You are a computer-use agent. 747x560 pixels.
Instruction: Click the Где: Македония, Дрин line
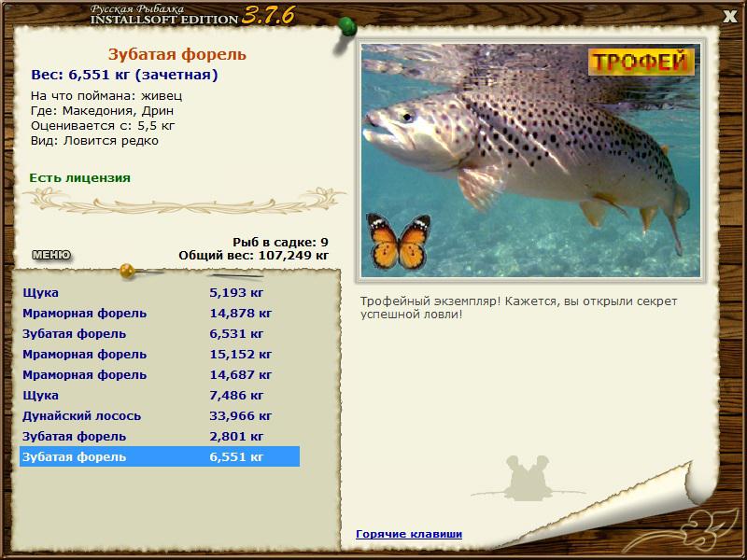(x=102, y=111)
